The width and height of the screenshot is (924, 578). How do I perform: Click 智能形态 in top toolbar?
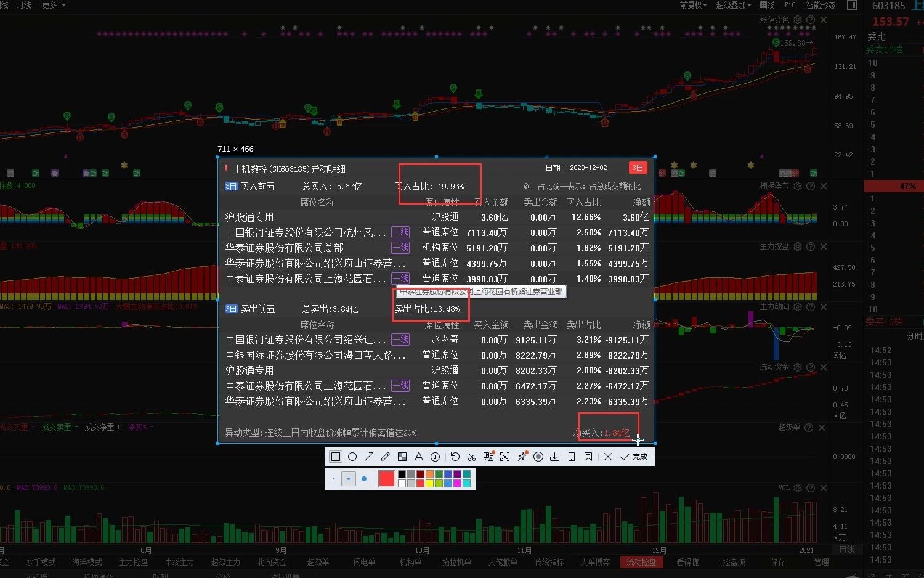[x=821, y=5]
